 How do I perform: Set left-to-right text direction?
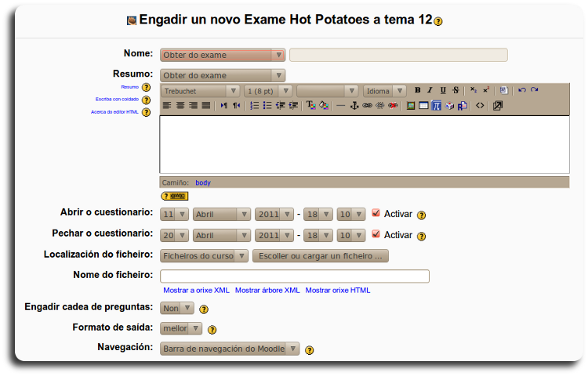point(224,106)
